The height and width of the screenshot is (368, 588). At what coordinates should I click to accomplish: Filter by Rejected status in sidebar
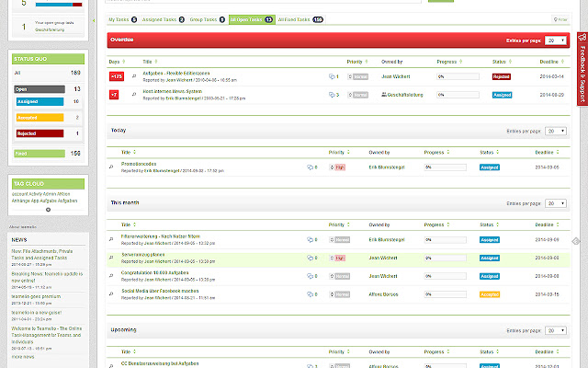click(x=38, y=132)
